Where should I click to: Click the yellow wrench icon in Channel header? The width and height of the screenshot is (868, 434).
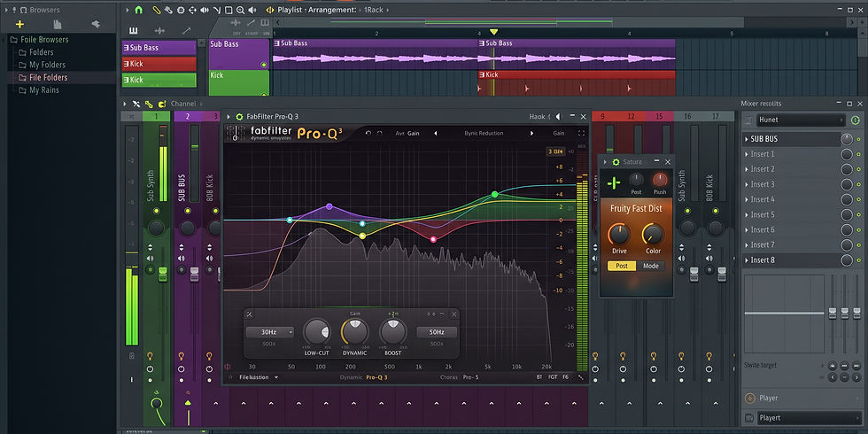pos(149,104)
